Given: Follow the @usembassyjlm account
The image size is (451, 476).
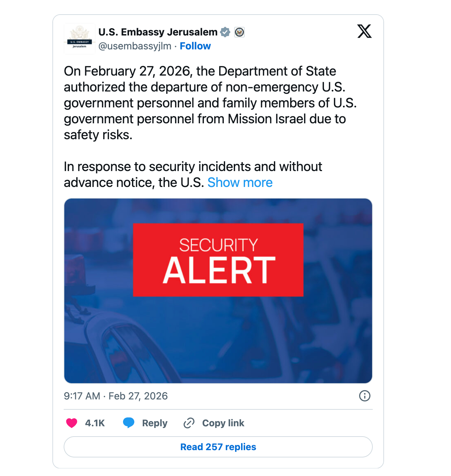Looking at the screenshot, I should click(x=195, y=46).
